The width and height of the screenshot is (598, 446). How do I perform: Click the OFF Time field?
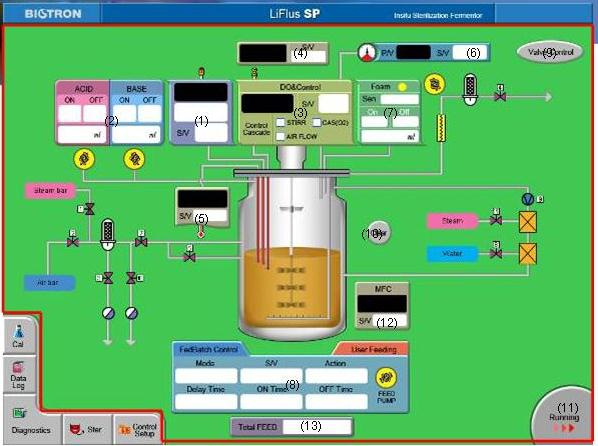336,402
